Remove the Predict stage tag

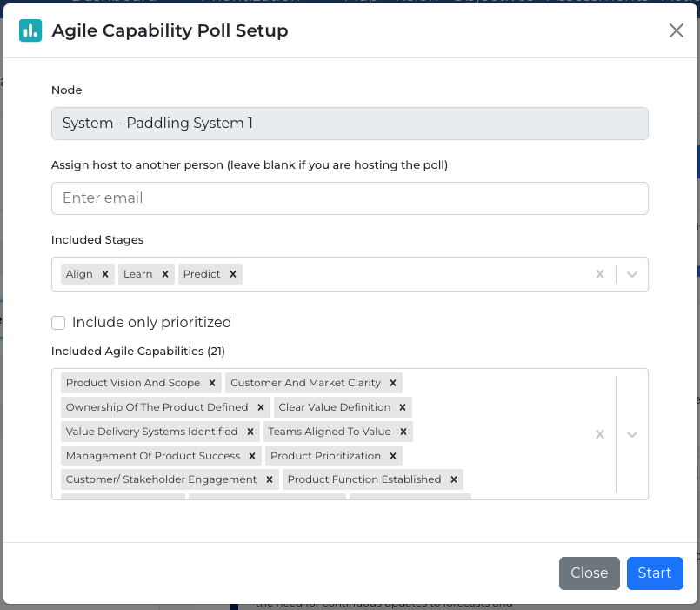pos(233,274)
